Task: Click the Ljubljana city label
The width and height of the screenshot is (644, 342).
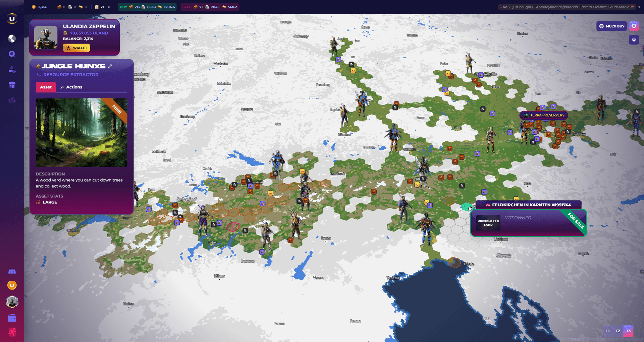Action: point(501,239)
